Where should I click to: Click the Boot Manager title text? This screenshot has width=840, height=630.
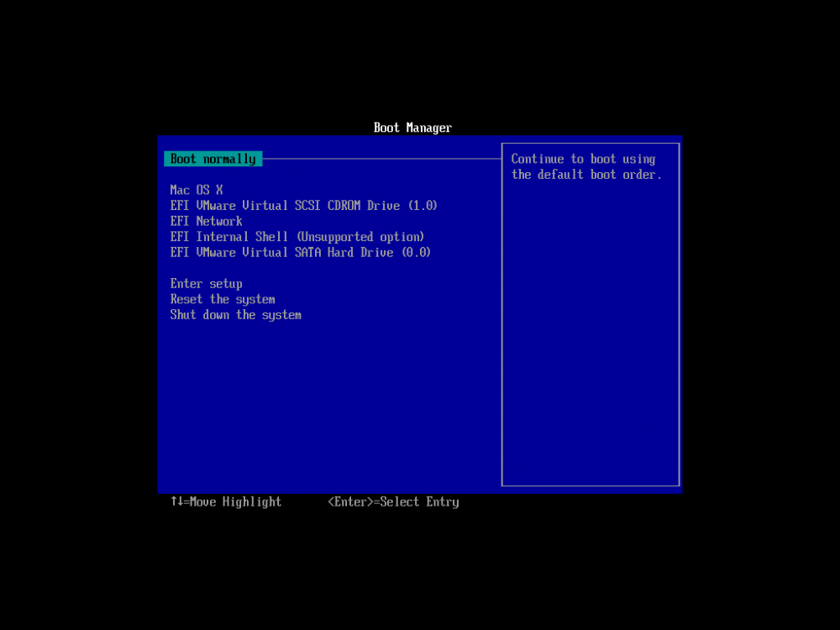tap(412, 128)
